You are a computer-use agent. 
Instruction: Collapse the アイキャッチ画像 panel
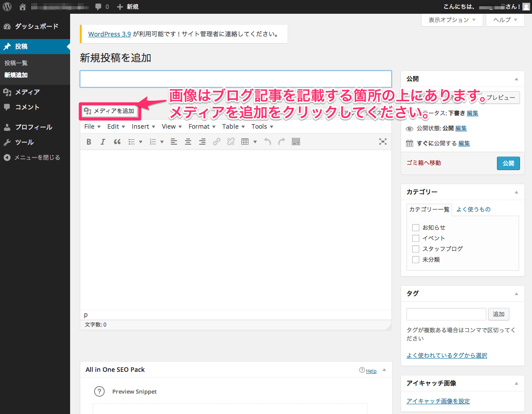516,383
